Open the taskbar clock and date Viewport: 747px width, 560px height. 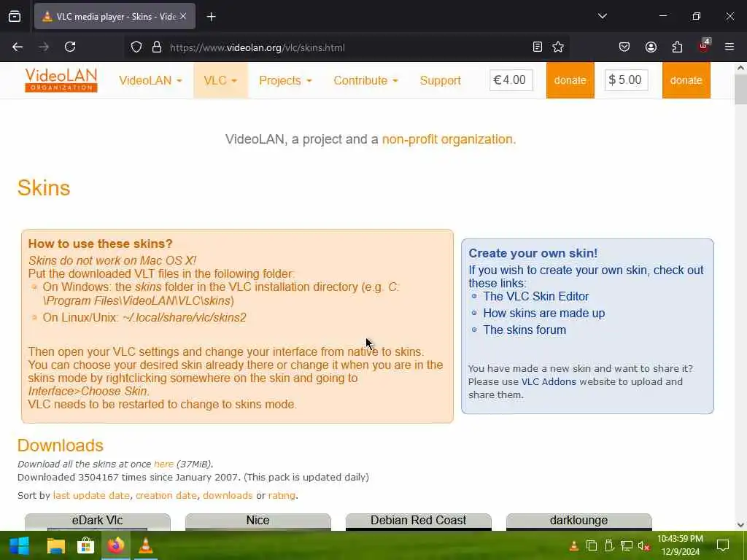(681, 545)
